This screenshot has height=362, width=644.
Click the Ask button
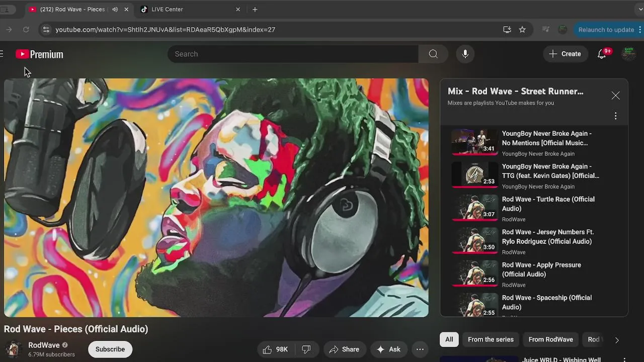click(388, 349)
